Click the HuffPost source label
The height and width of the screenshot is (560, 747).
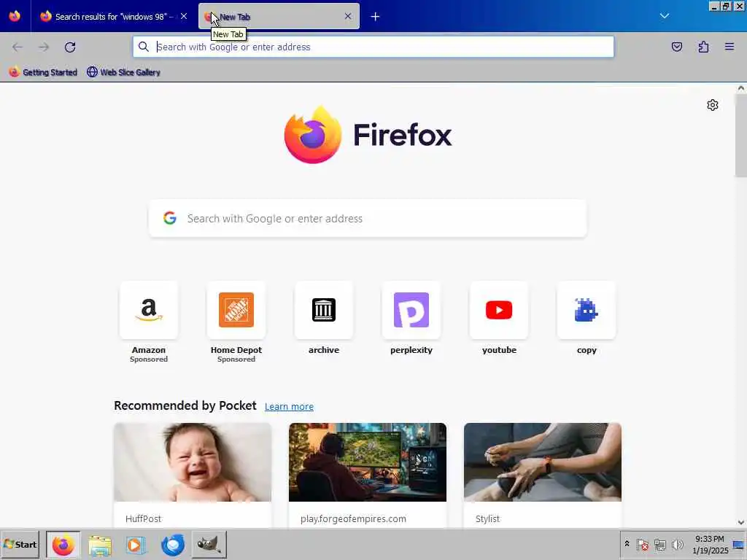point(144,518)
